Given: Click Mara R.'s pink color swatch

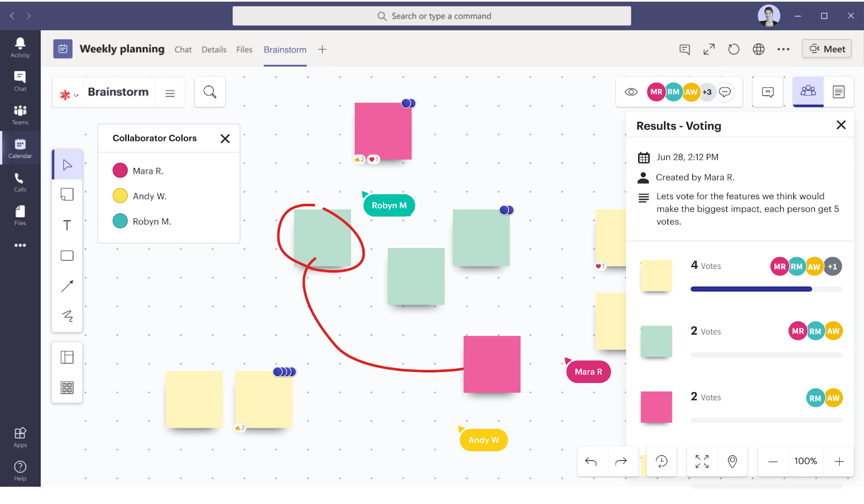Looking at the screenshot, I should pyautogui.click(x=120, y=170).
